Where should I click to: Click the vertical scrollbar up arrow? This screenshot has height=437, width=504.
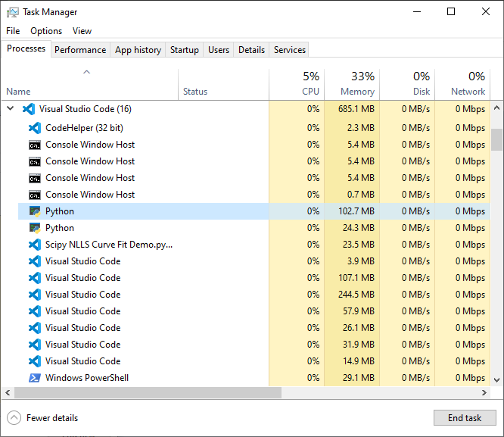click(x=496, y=108)
